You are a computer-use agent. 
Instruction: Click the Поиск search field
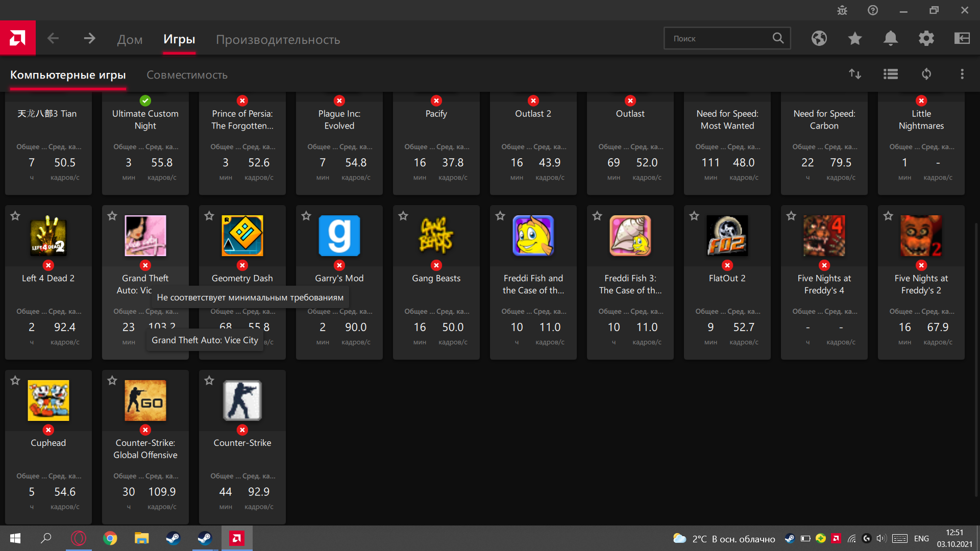click(727, 38)
